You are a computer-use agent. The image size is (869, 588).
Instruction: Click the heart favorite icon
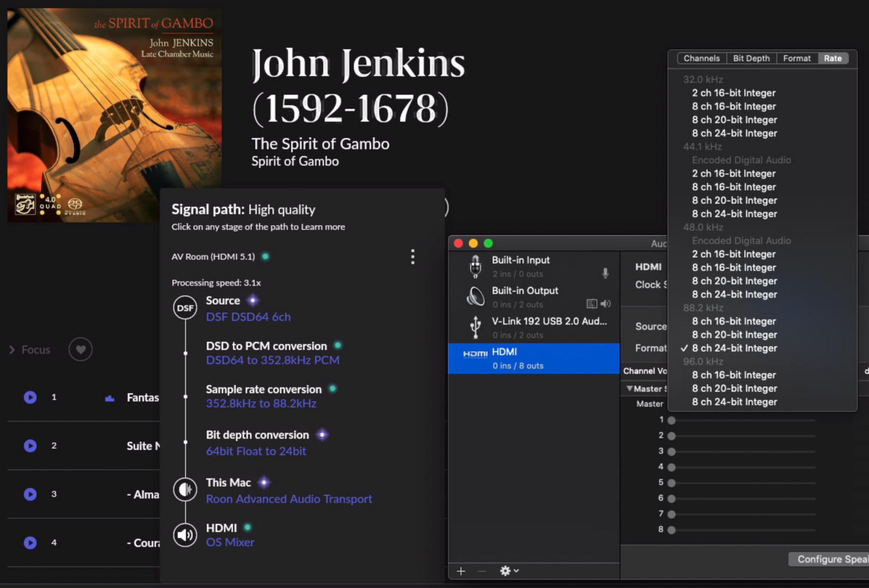pyautogui.click(x=80, y=349)
